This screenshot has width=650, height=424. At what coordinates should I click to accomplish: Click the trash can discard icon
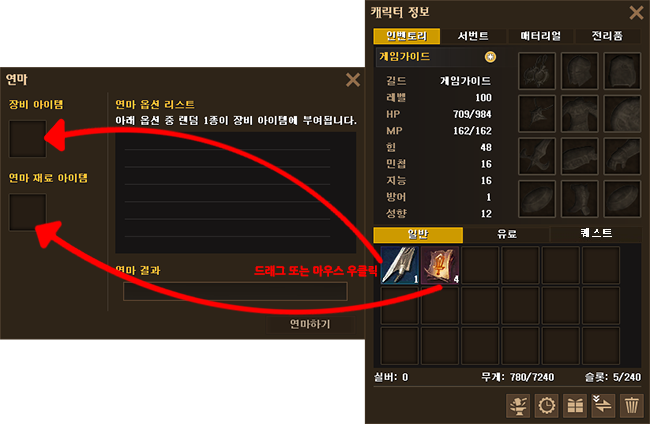631,405
